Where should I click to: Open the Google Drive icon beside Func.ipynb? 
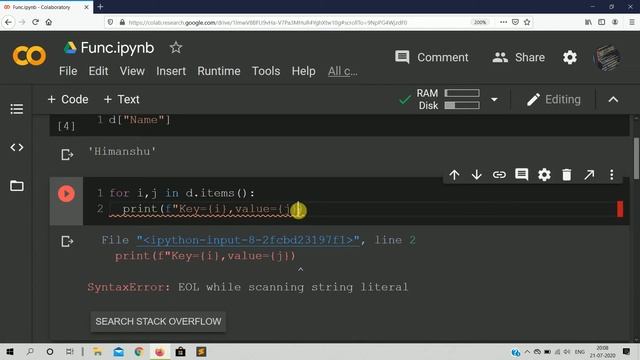click(70, 48)
